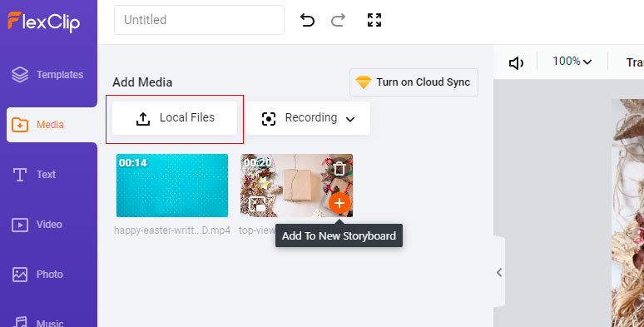The image size is (644, 327).
Task: Turn on Cloud Sync
Action: pos(414,82)
